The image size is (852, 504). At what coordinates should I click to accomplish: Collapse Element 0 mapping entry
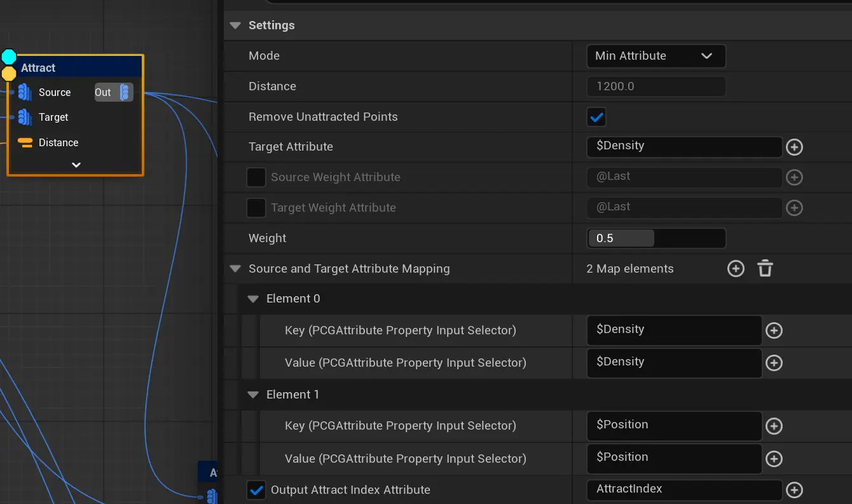point(253,299)
